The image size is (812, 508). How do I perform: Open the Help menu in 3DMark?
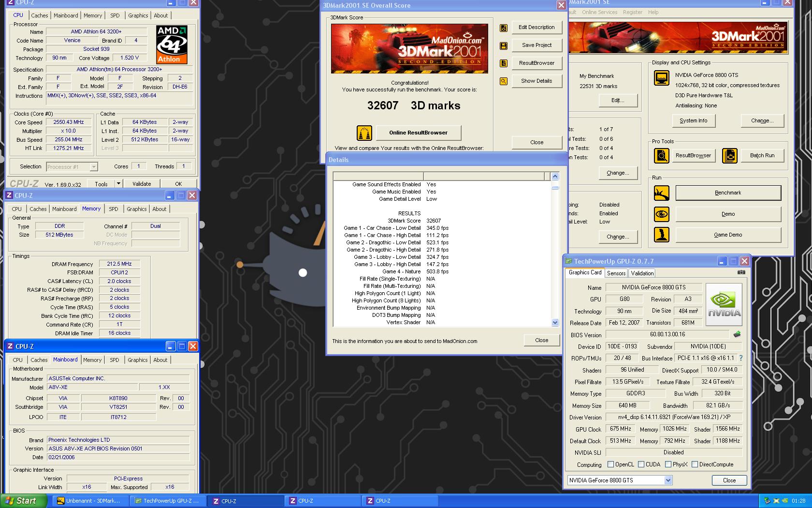(653, 12)
